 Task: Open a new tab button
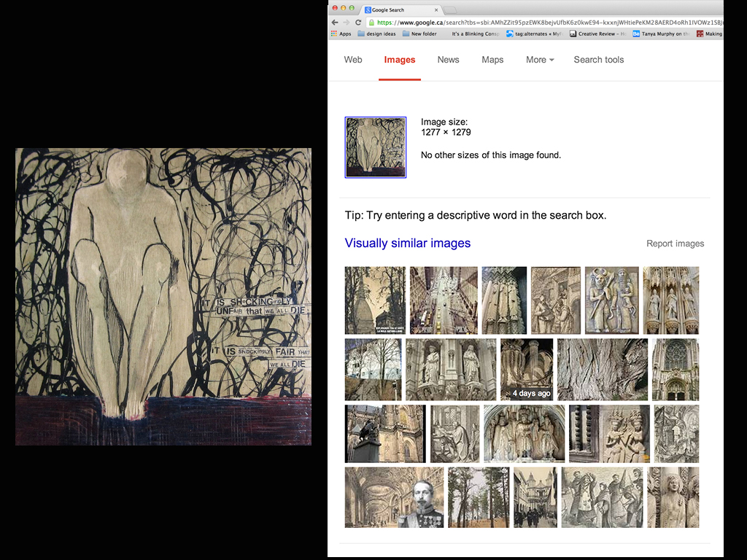pyautogui.click(x=452, y=10)
